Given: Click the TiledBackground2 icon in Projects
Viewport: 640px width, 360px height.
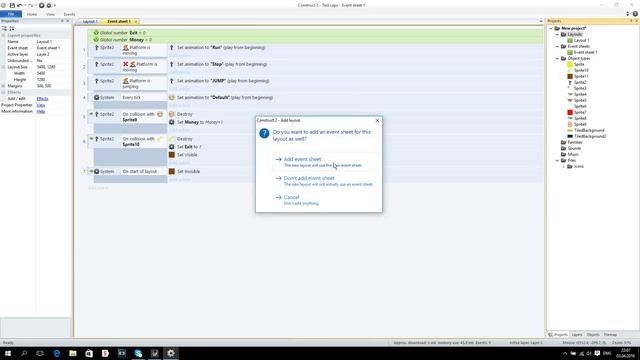Looking at the screenshot, I should pos(570,136).
